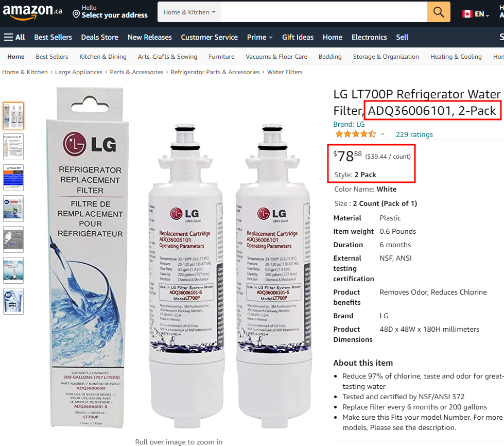Go to Water Filters breadcrumb
The image size is (504, 446).
pyautogui.click(x=285, y=72)
